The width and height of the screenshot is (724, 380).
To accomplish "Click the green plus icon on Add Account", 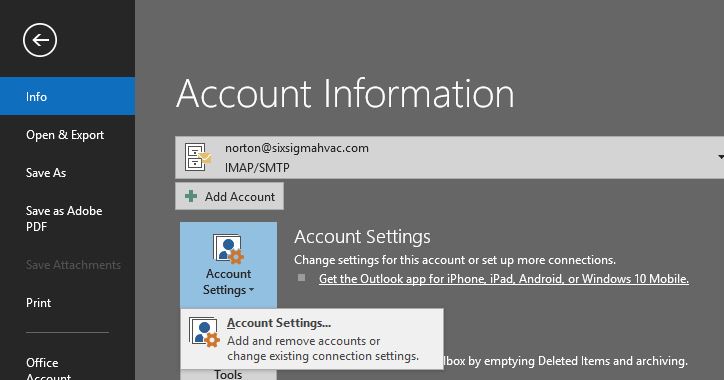I will pos(191,196).
